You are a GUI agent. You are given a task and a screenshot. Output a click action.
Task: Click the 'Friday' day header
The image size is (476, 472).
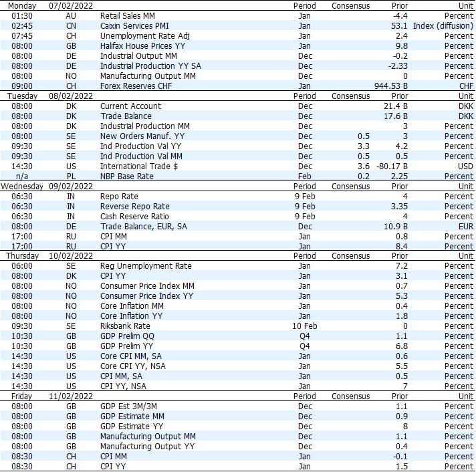[x=21, y=396]
